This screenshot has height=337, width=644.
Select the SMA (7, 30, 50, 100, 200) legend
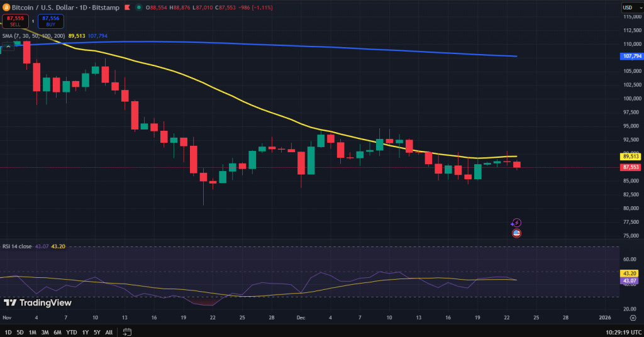pos(34,36)
